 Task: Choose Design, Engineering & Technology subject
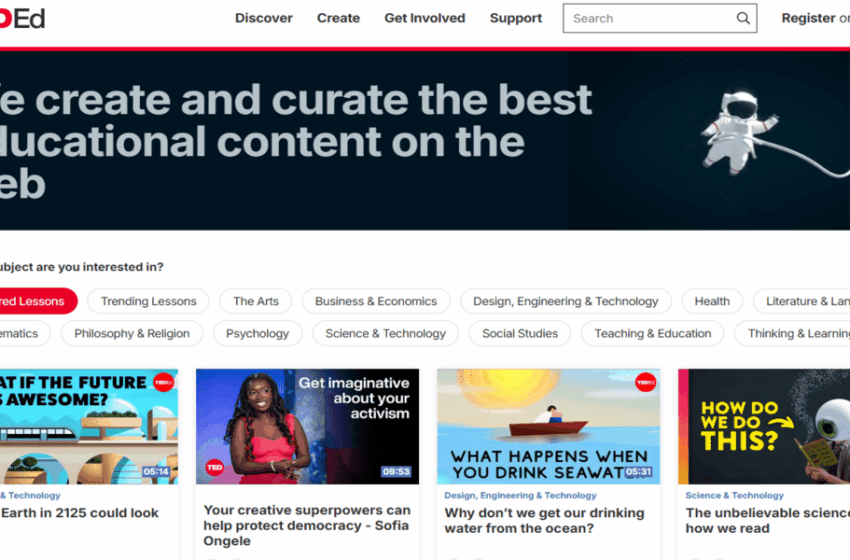click(565, 301)
